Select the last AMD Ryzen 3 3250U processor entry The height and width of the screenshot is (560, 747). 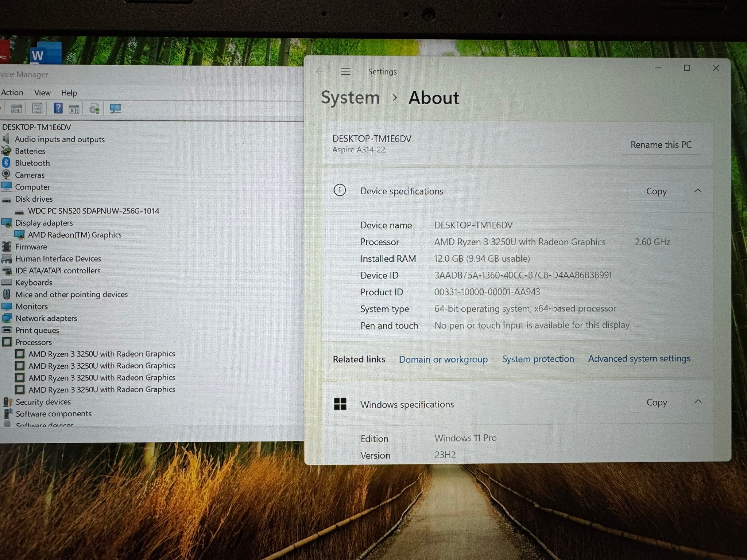[x=102, y=389]
